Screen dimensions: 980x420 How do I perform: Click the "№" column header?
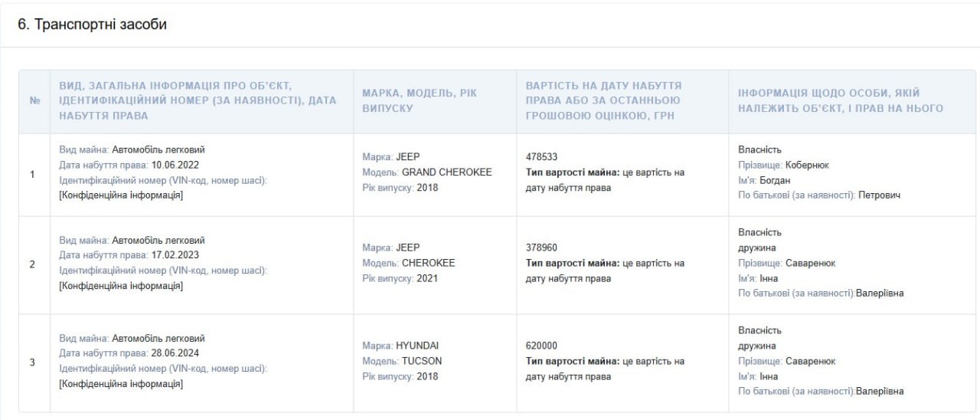click(34, 101)
